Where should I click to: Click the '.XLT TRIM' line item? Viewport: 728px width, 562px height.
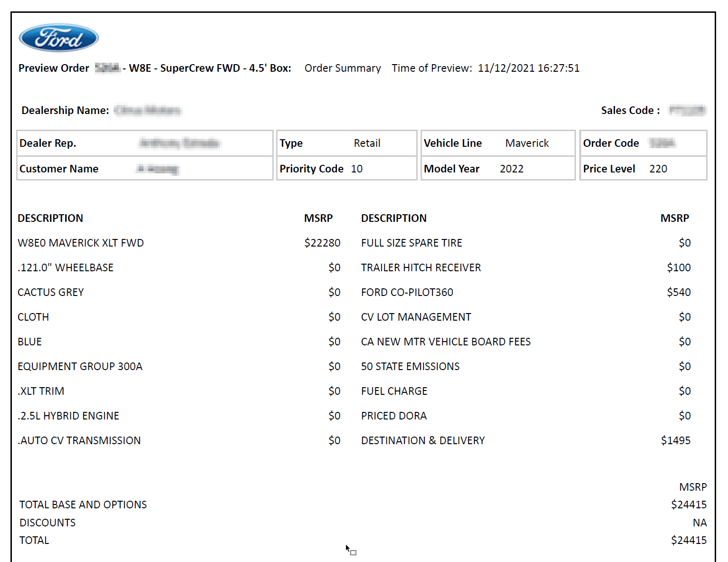[x=41, y=391]
